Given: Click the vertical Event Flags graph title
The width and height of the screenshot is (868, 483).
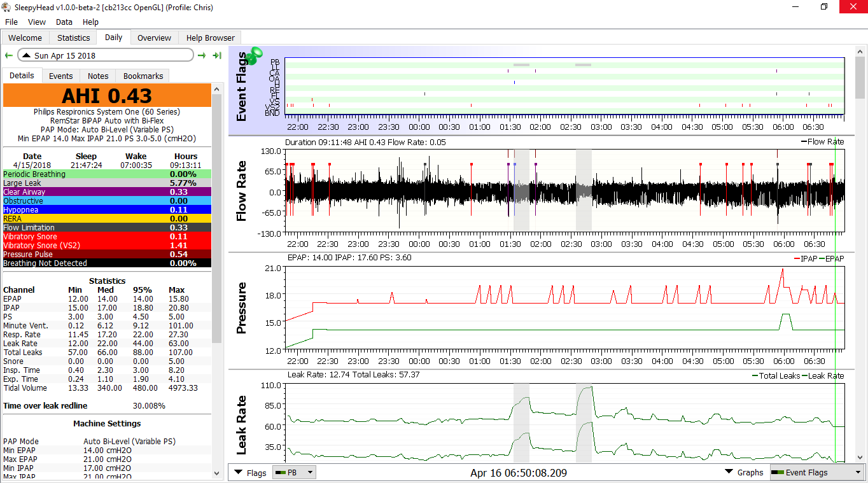Looking at the screenshot, I should (x=241, y=88).
